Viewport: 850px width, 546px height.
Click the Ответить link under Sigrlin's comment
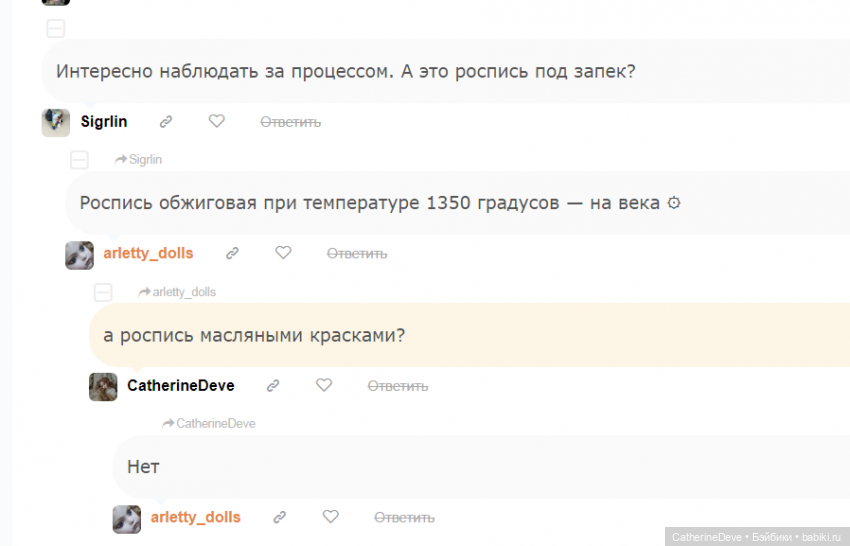pyautogui.click(x=290, y=122)
